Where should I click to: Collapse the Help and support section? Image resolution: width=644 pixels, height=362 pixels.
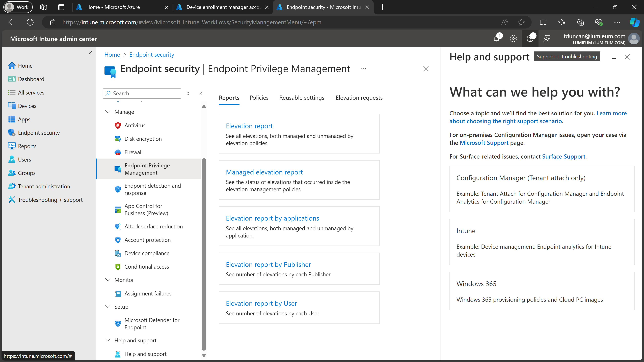pos(108,340)
